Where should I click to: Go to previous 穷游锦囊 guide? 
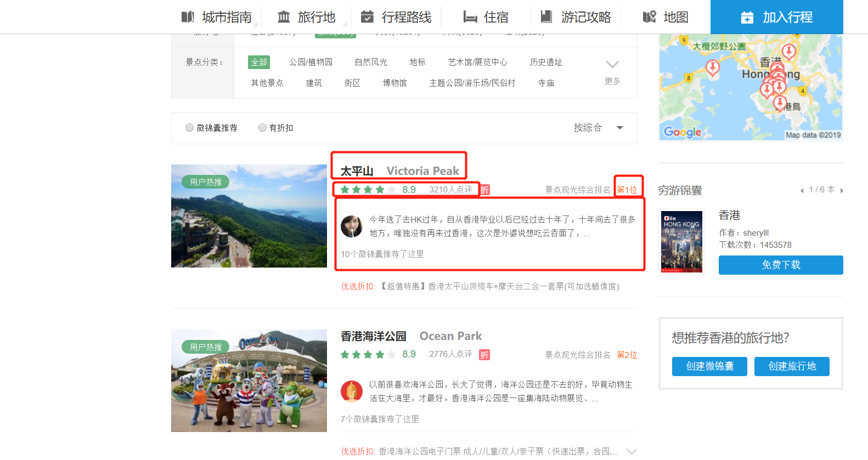point(802,190)
